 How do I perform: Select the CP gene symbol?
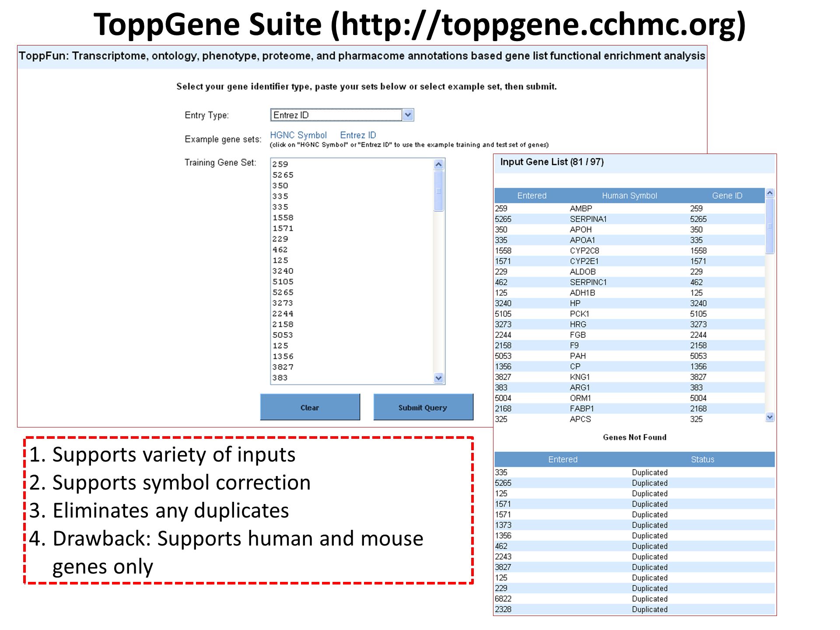575,366
